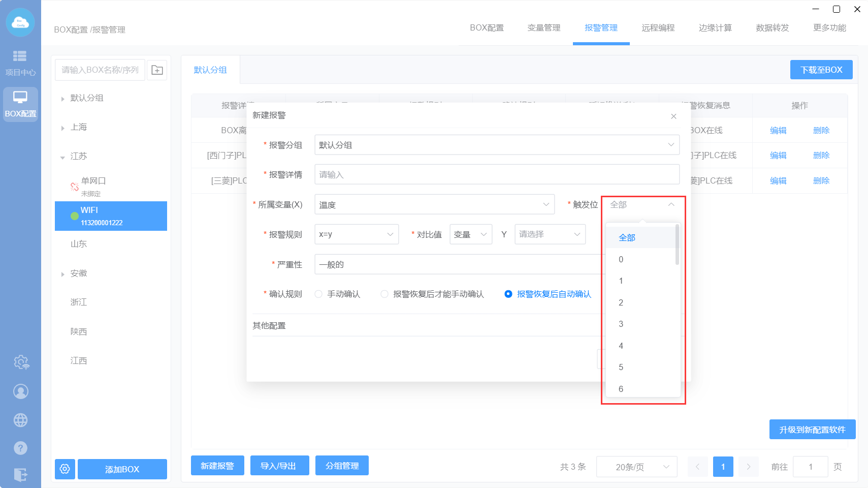Click the add group folder icon
The image size is (868, 488).
(157, 70)
